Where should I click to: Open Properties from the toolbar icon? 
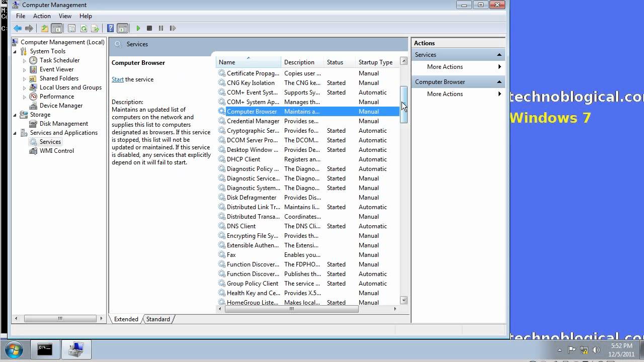[72, 28]
